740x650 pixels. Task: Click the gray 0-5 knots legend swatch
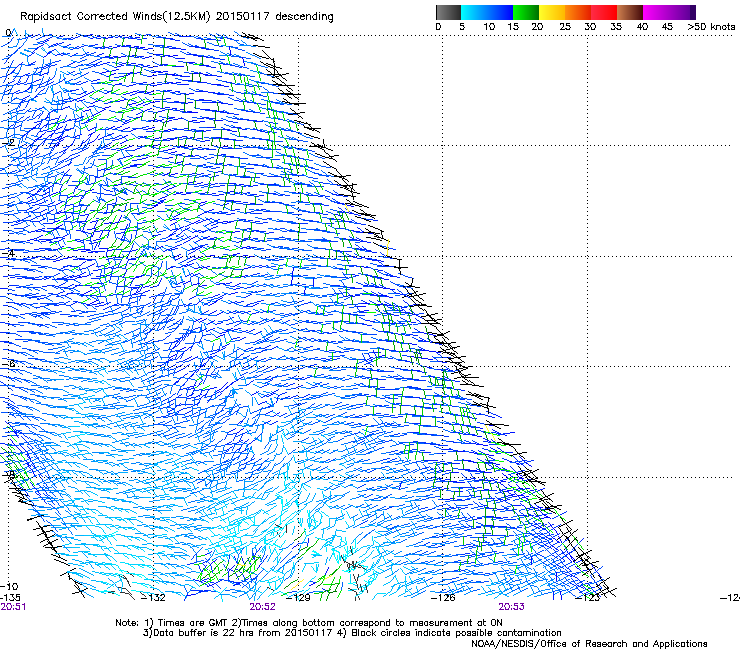tap(448, 12)
